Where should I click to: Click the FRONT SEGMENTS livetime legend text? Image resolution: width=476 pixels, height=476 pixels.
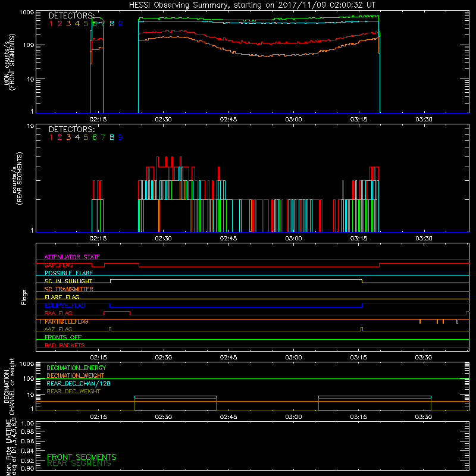click(x=82, y=457)
